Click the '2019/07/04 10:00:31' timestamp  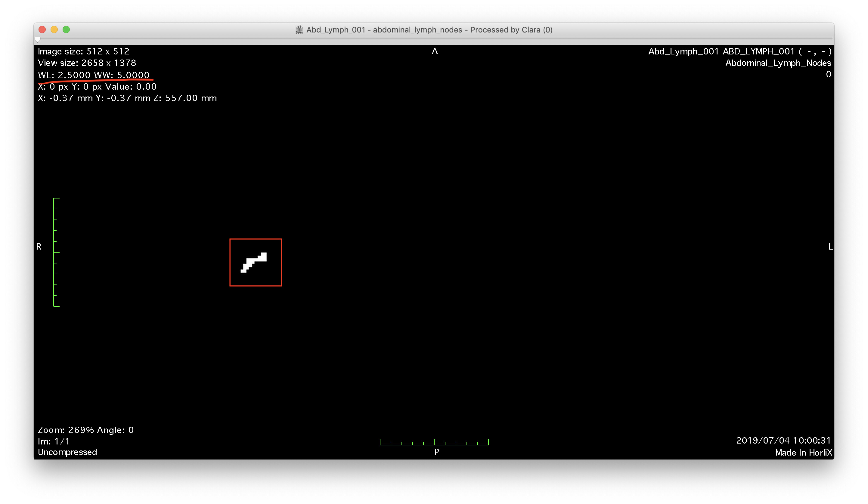tap(783, 441)
